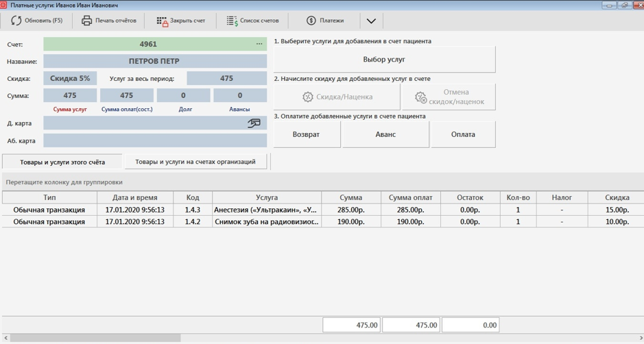
Task: Sort by Дата и время column header
Action: [x=134, y=197]
